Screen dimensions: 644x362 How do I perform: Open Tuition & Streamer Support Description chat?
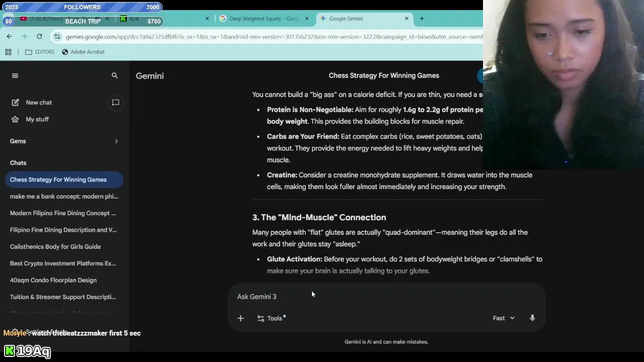coord(64,297)
